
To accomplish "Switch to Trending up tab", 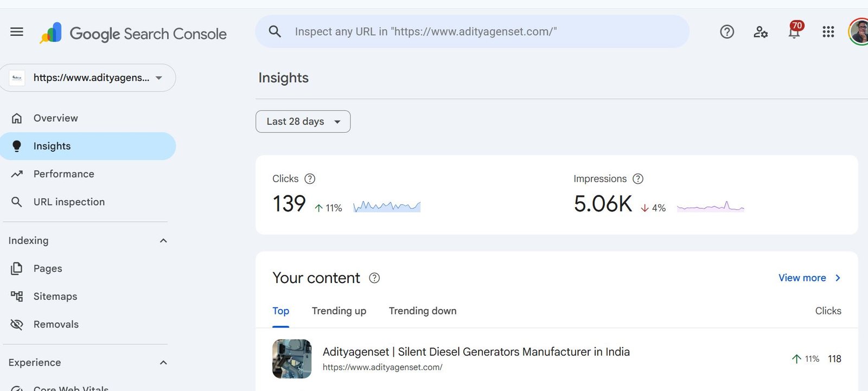I will 339,311.
